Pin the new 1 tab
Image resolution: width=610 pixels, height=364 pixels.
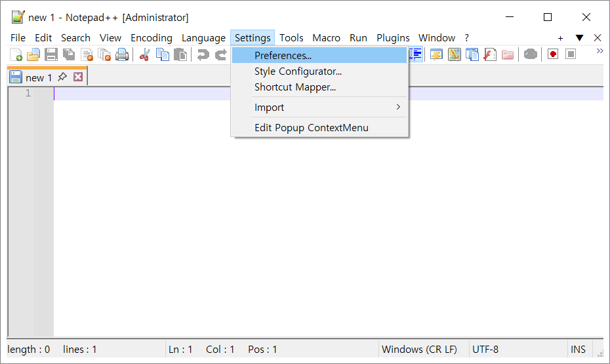[x=62, y=77]
